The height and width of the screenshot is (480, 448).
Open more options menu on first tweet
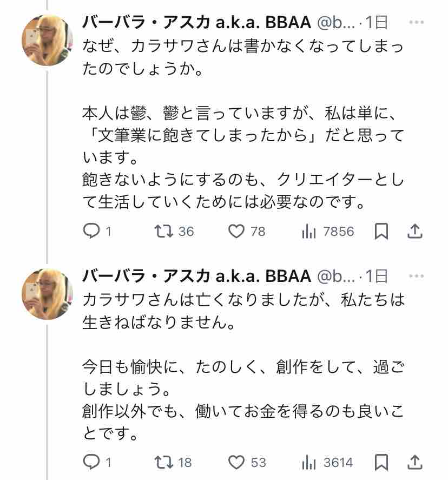[416, 22]
